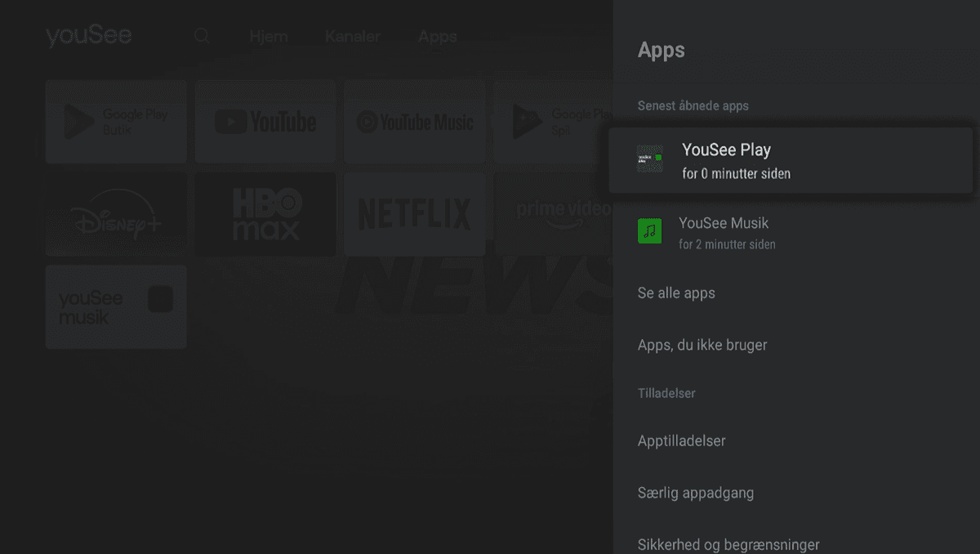Start the YouSee Musik app tile
This screenshot has height=554, width=980.
tap(115, 306)
